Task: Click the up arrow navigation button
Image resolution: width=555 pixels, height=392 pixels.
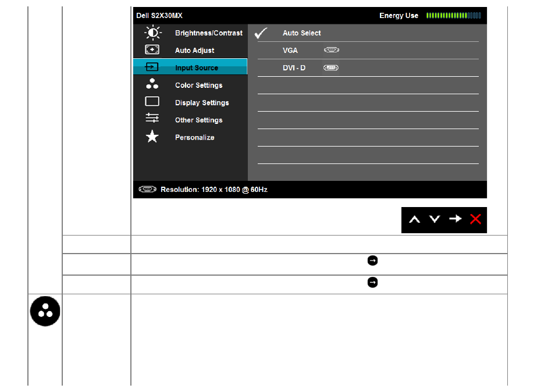Action: pyautogui.click(x=414, y=220)
